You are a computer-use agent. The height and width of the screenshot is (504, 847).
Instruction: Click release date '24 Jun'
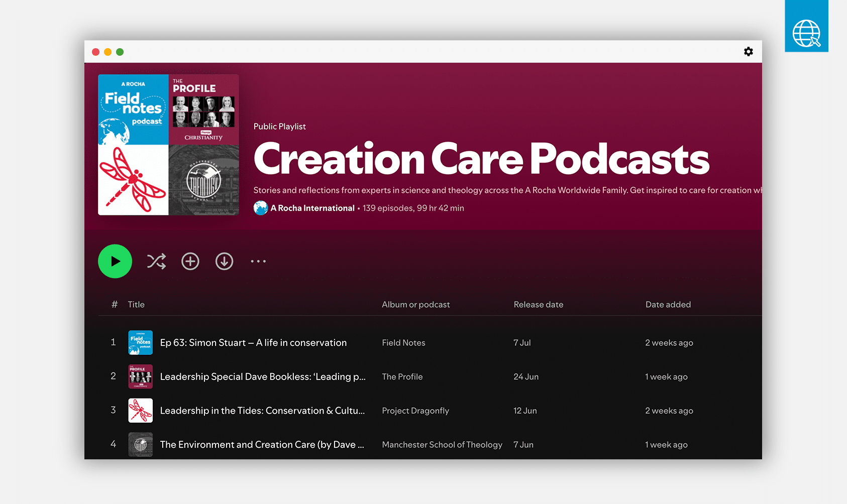click(x=526, y=376)
